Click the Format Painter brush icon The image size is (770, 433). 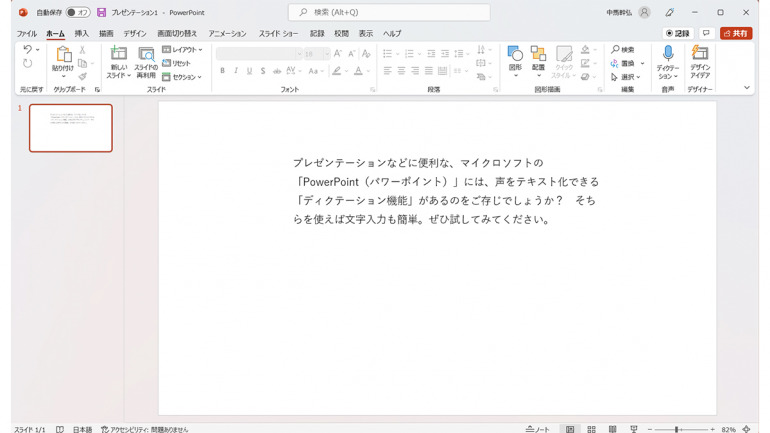point(82,77)
